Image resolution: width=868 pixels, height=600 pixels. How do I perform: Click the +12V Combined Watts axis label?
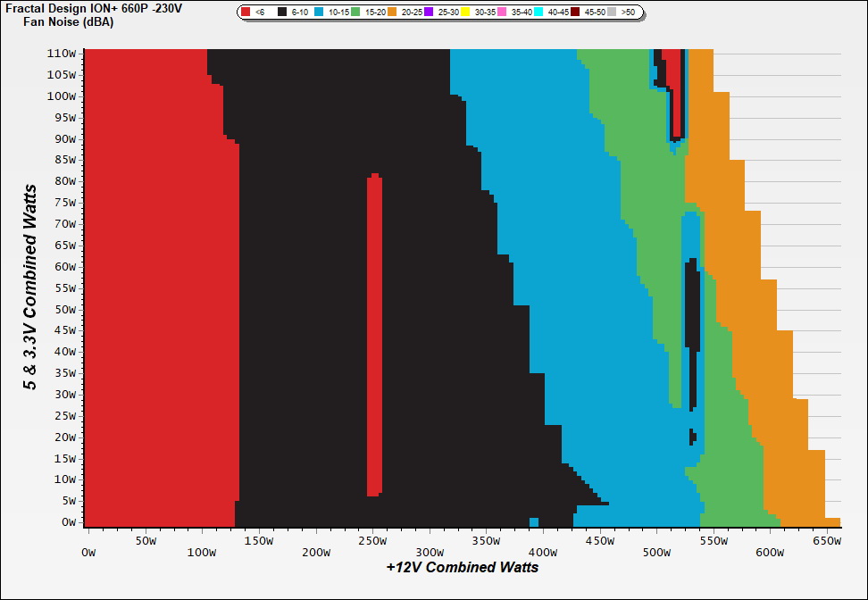(462, 567)
